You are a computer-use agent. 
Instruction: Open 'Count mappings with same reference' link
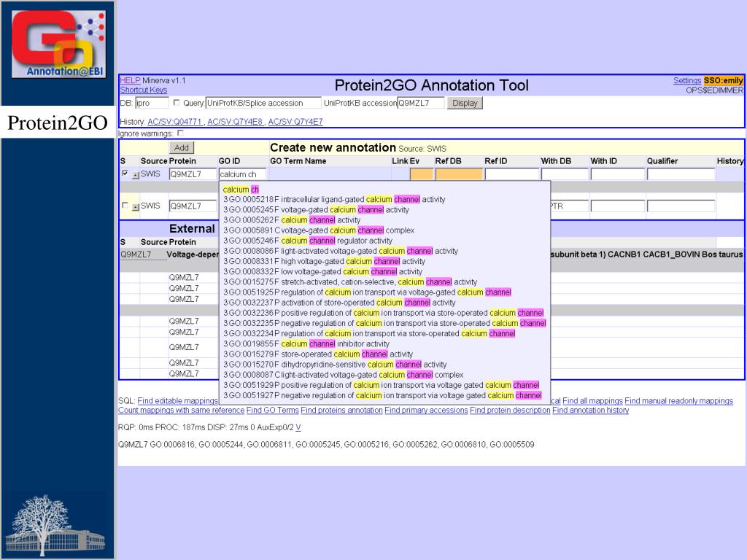181,411
